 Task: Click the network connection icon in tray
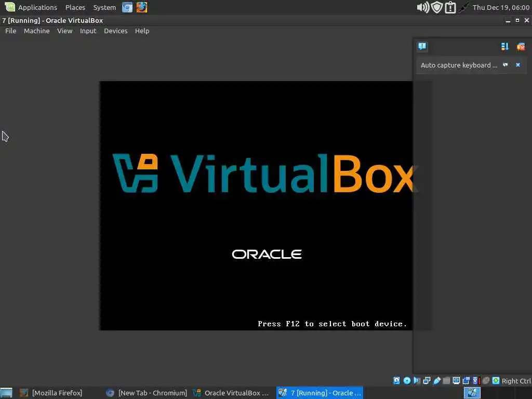[x=463, y=7]
